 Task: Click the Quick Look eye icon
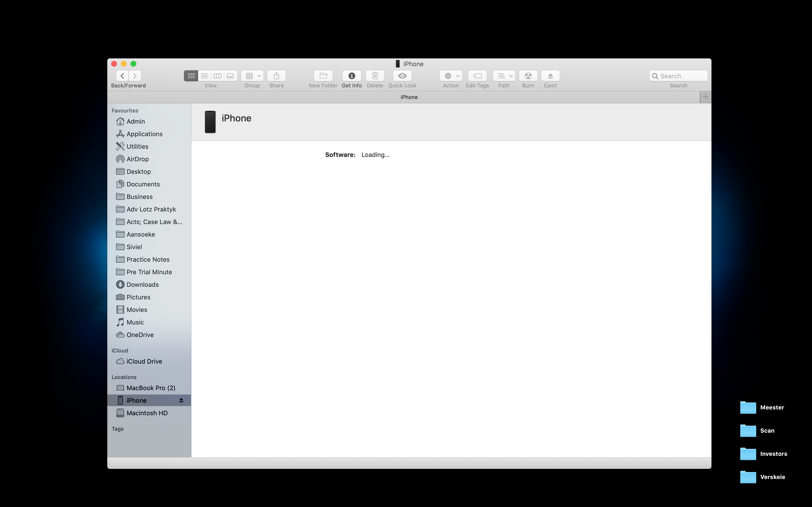tap(402, 76)
